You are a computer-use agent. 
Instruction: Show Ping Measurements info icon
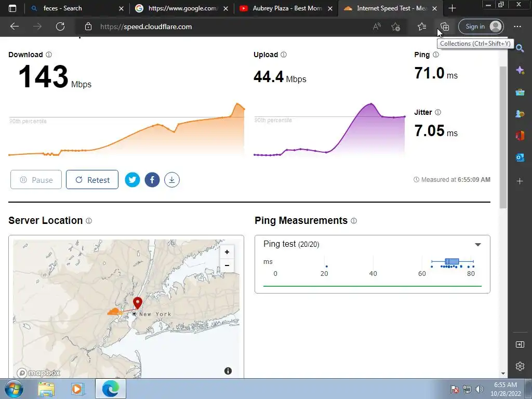click(x=354, y=221)
